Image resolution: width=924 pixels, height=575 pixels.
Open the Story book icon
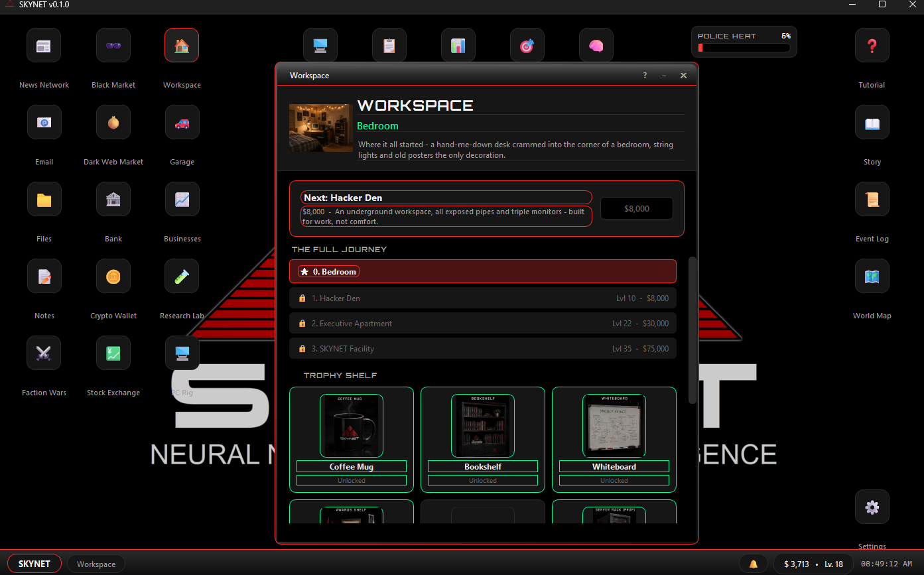coord(872,122)
